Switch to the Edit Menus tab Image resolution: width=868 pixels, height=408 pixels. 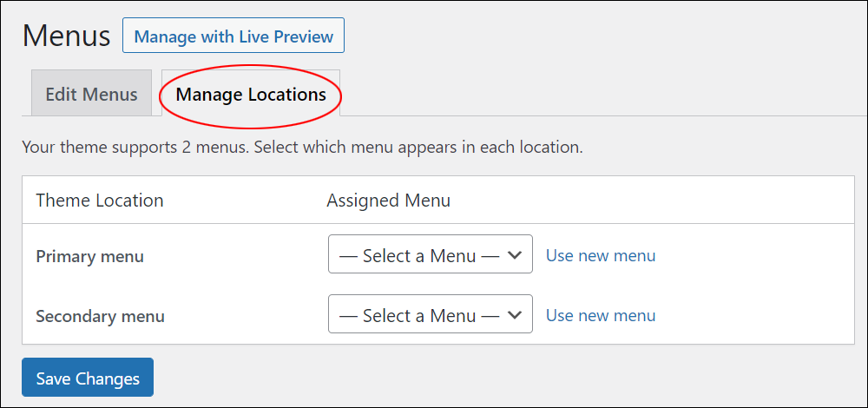point(91,94)
